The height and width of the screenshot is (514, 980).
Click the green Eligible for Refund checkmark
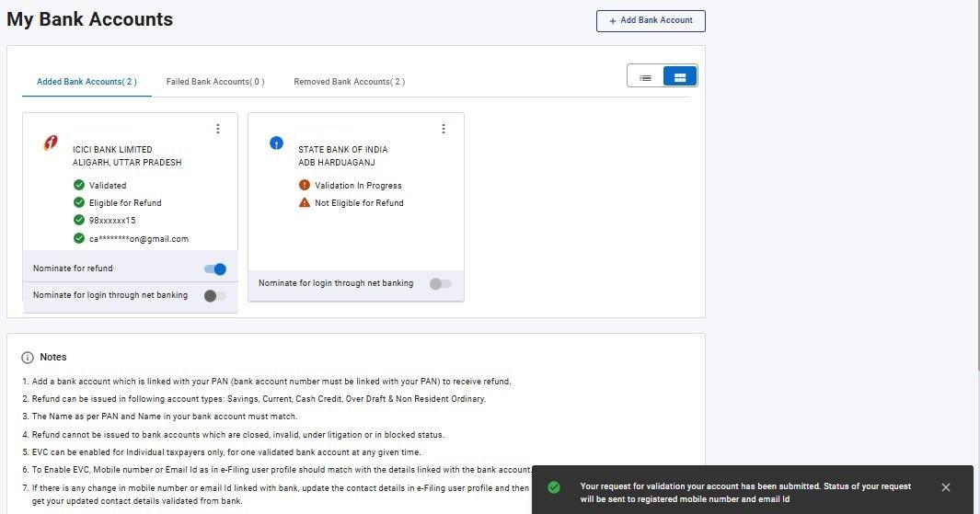(x=79, y=202)
